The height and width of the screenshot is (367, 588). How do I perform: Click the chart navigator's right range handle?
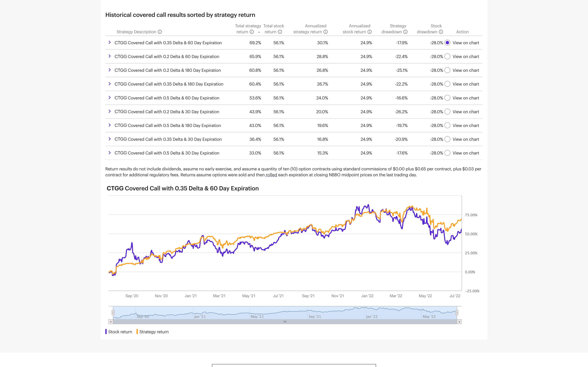coord(457,313)
